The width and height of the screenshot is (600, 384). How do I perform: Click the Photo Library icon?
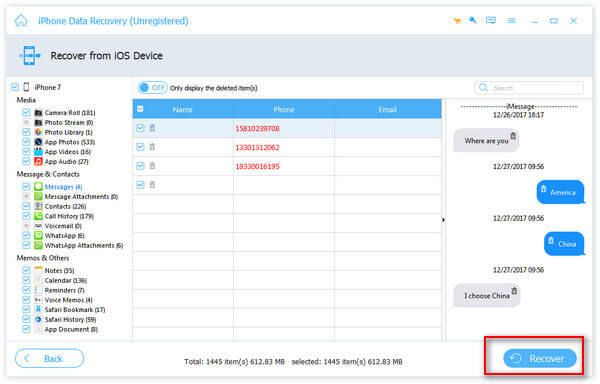38,132
